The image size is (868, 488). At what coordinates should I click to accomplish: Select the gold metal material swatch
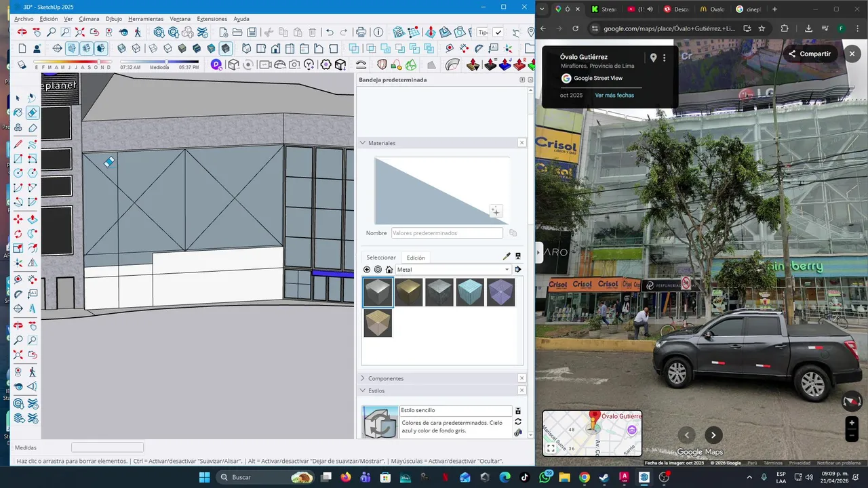coord(409,293)
